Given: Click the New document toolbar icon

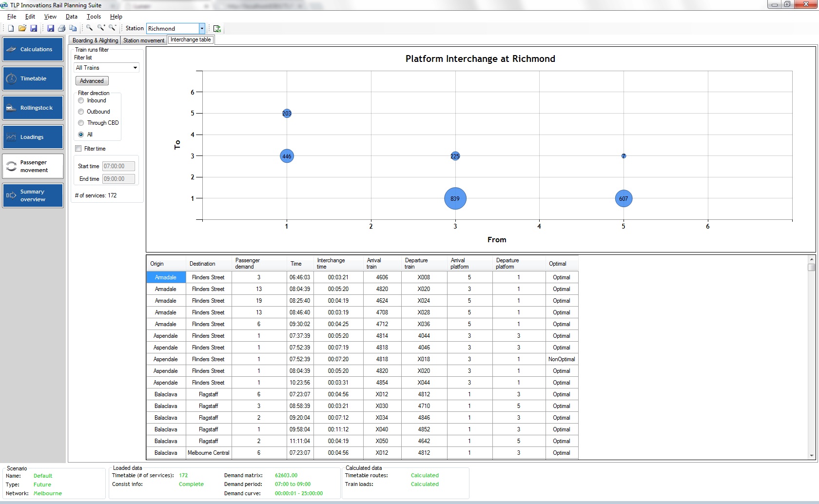Looking at the screenshot, I should (x=11, y=28).
